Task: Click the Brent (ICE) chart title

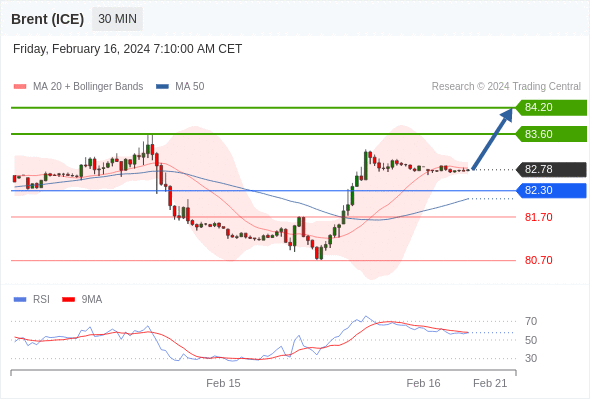Action: (x=47, y=19)
